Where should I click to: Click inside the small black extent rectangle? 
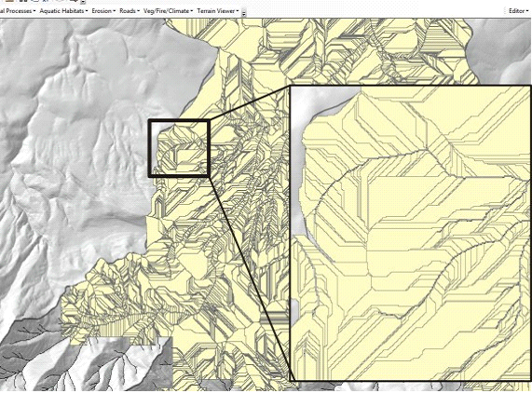[x=179, y=148]
